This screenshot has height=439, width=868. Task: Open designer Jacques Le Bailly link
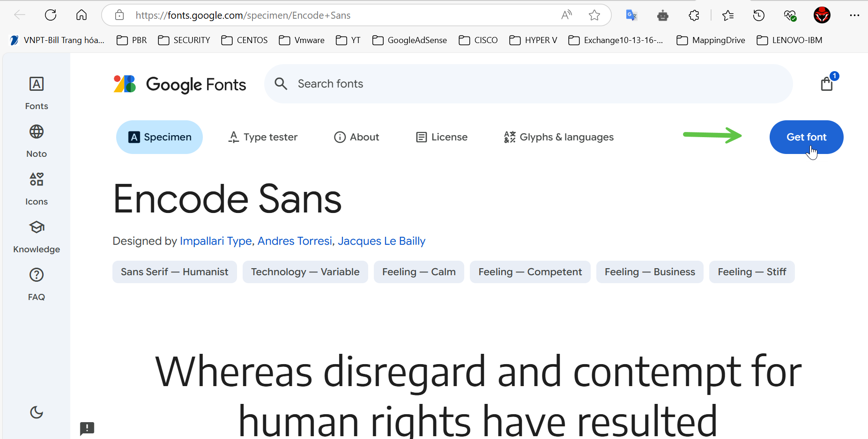[381, 241]
